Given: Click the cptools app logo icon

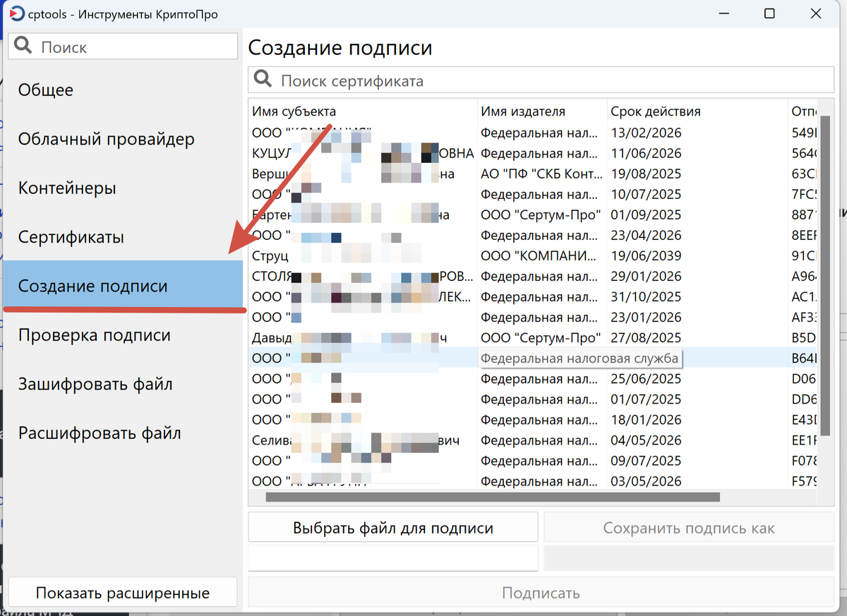Looking at the screenshot, I should coord(16,13).
